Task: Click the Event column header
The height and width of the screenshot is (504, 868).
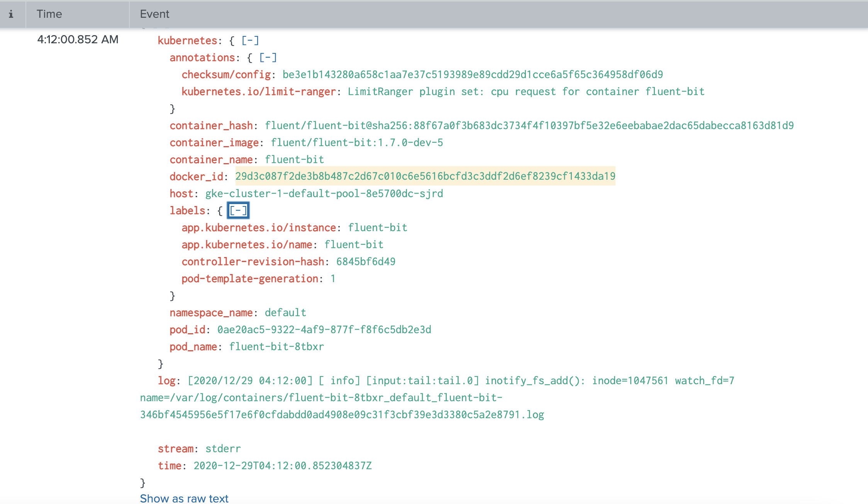Action: point(154,14)
